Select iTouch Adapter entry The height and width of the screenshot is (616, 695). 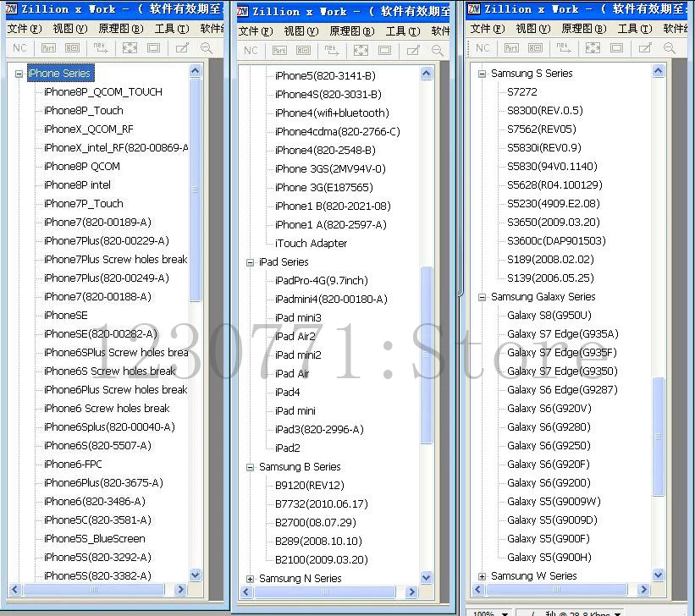click(311, 244)
